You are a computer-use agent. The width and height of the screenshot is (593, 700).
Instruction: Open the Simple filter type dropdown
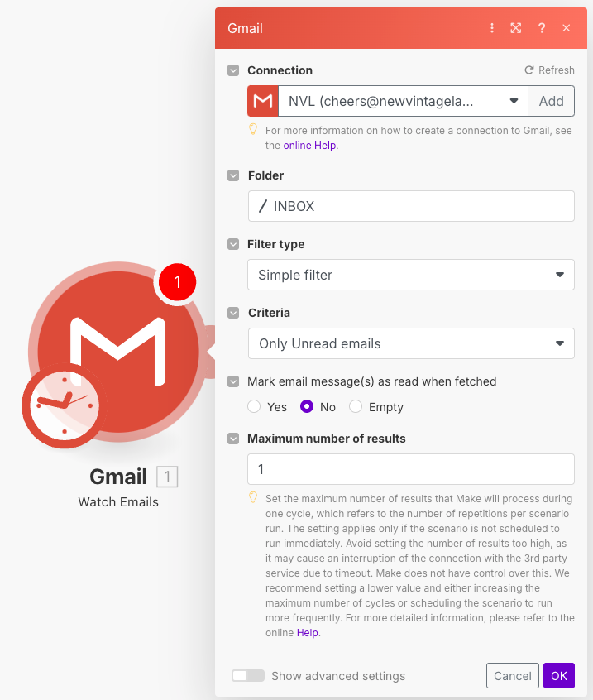(411, 275)
